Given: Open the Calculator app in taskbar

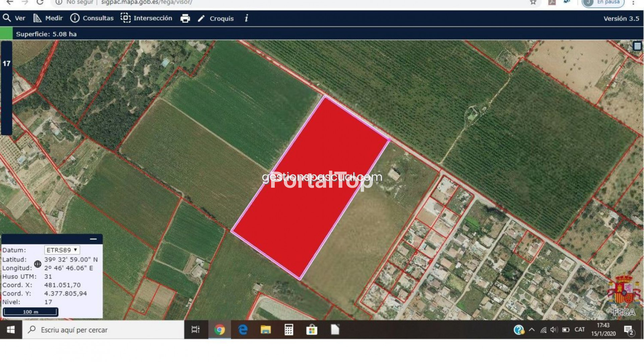Looking at the screenshot, I should [288, 330].
